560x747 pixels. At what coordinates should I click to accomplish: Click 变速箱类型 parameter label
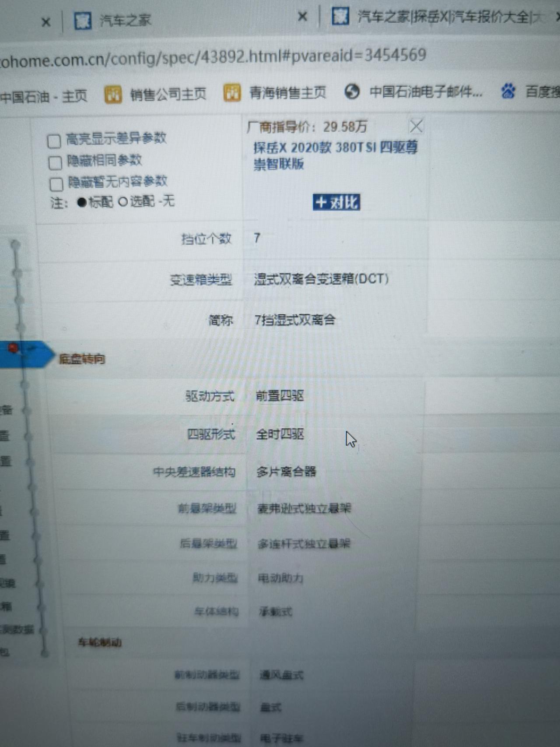tap(201, 279)
